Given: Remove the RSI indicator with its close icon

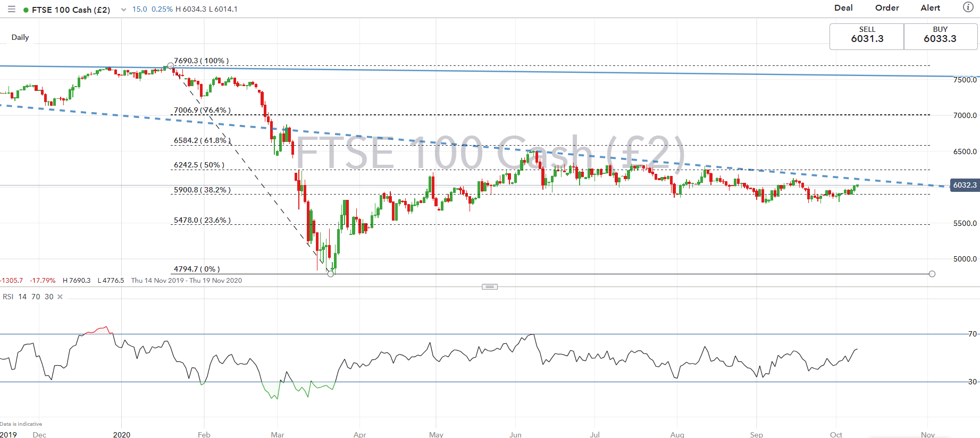Looking at the screenshot, I should [x=60, y=297].
